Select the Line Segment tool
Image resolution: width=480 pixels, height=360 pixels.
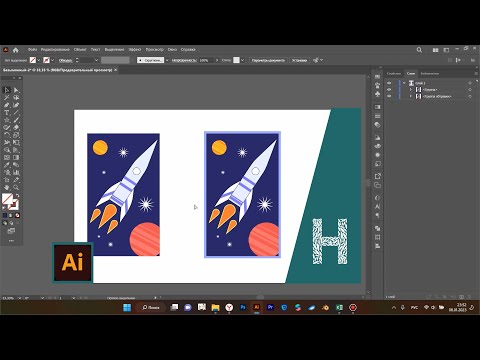[16, 113]
